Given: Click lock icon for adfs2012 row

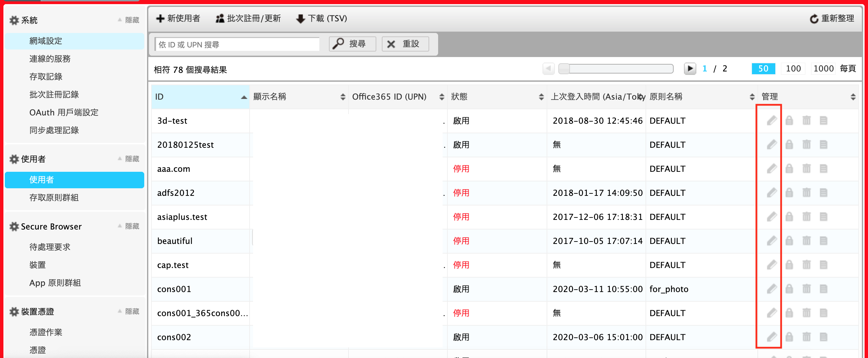Looking at the screenshot, I should point(789,193).
